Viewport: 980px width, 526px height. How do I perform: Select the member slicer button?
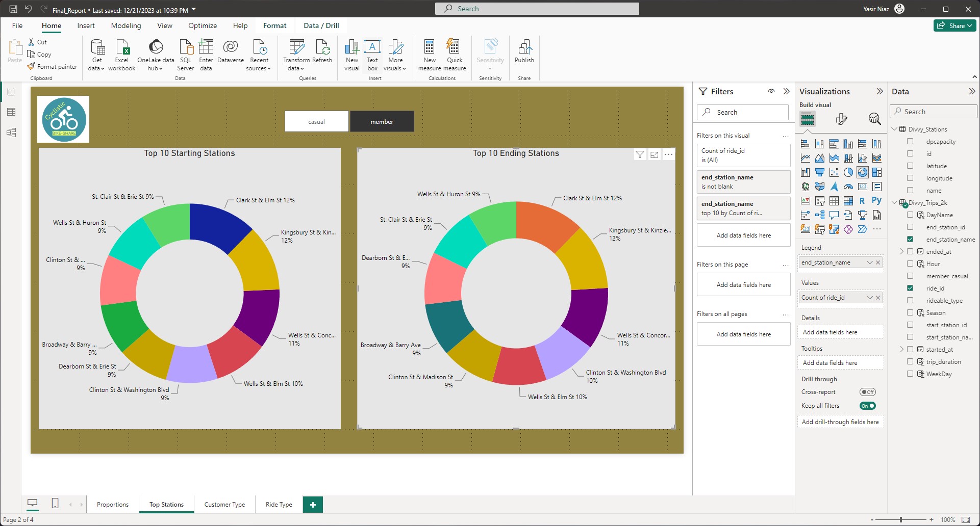(x=382, y=121)
